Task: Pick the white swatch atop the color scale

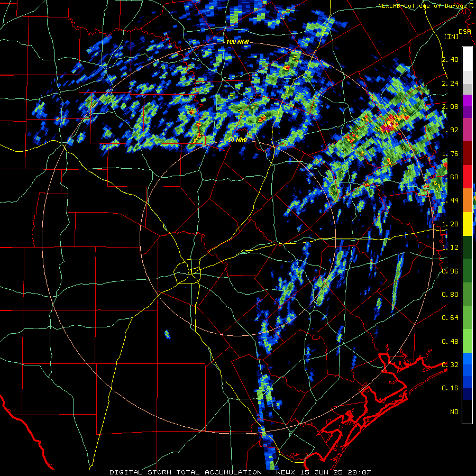Action: 467,59
